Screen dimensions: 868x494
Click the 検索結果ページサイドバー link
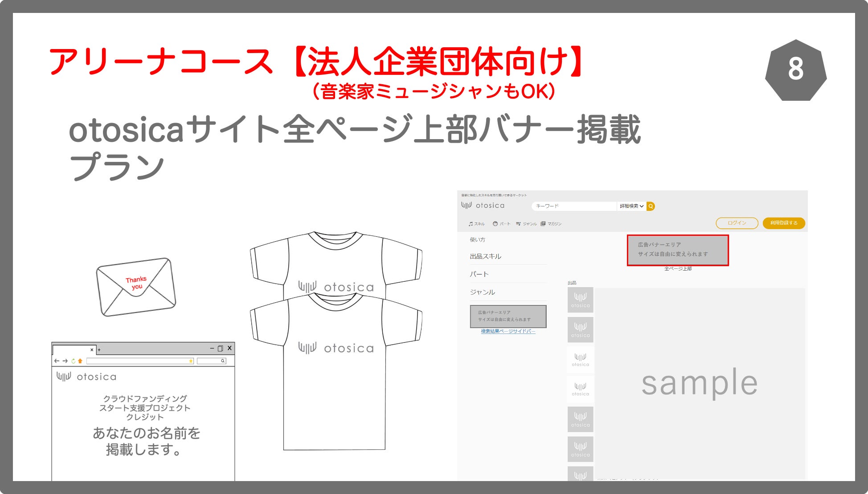(508, 331)
